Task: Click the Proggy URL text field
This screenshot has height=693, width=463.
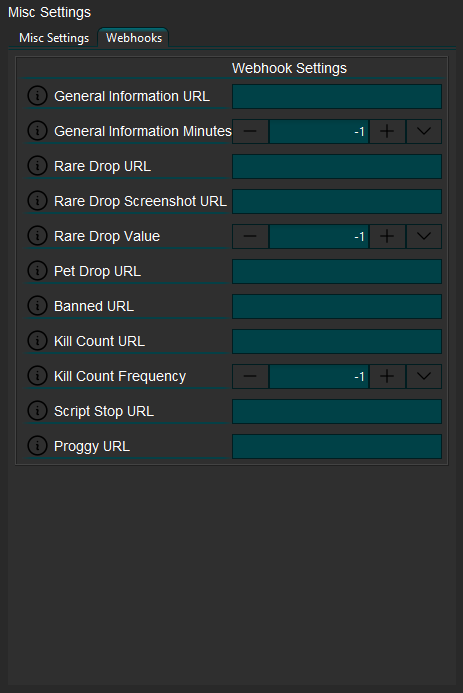Action: tap(337, 446)
